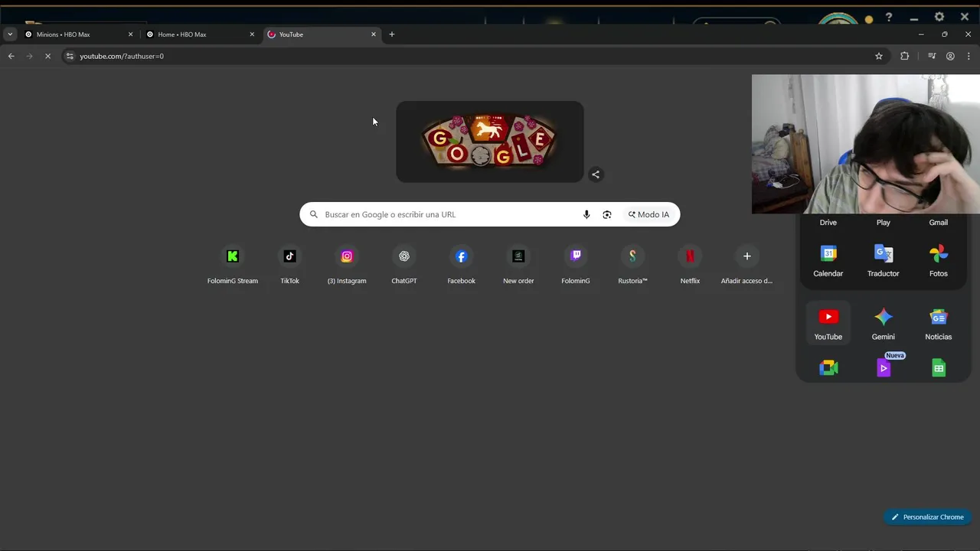Click the Gmail label in apps panel
980x551 pixels.
click(939, 223)
